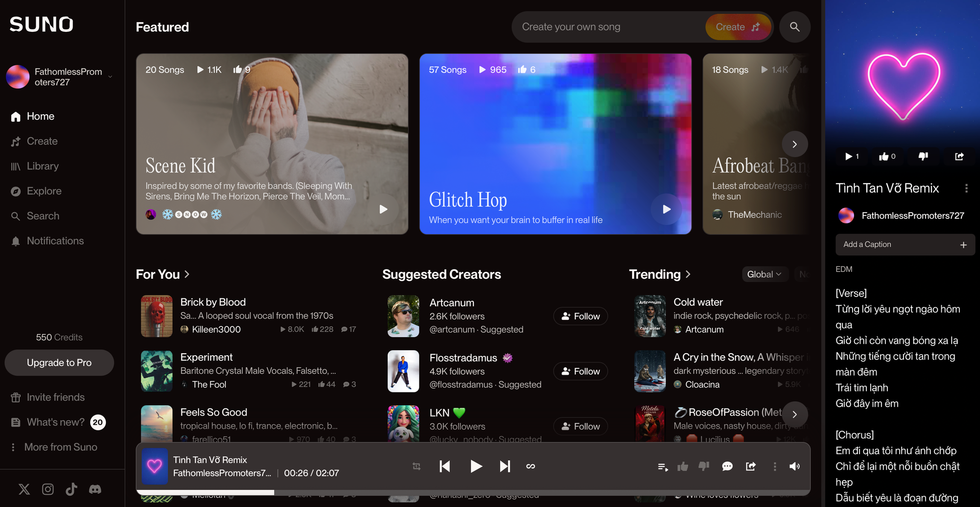Expand the Trending section
Image resolution: width=980 pixels, height=507 pixels.
pos(660,274)
